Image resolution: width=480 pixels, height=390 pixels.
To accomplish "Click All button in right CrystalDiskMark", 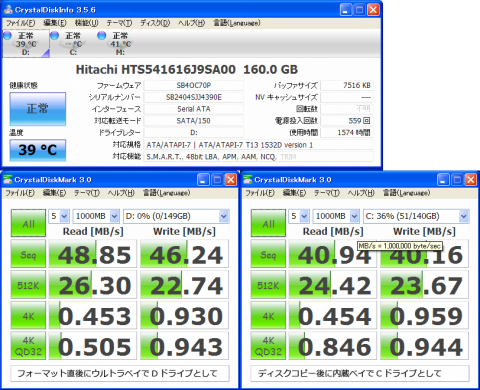I will pos(268,223).
